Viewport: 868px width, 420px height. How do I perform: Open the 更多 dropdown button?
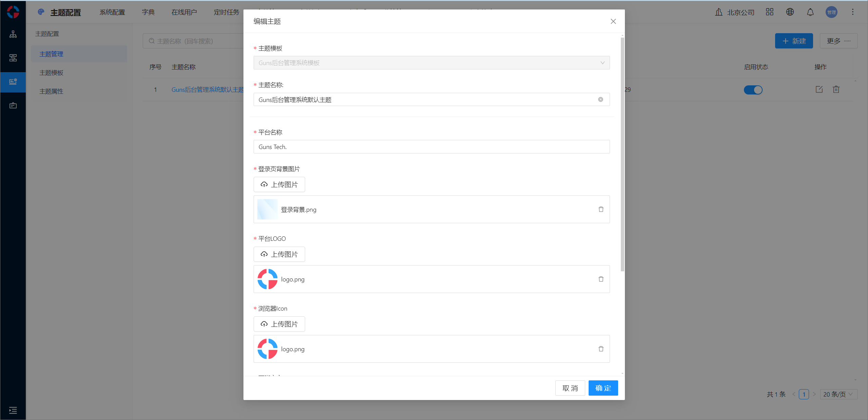pos(838,41)
